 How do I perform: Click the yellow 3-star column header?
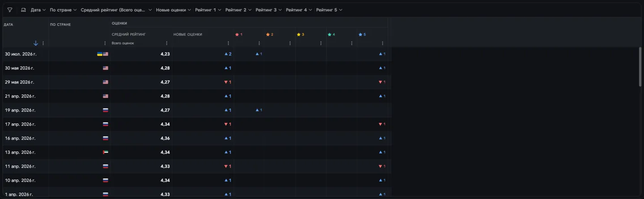(301, 34)
